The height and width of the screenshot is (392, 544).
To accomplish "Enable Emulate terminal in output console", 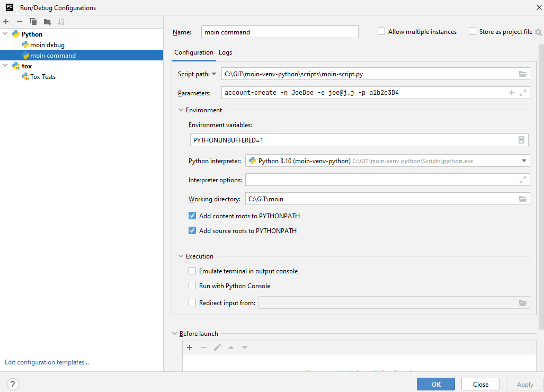I will pyautogui.click(x=192, y=271).
